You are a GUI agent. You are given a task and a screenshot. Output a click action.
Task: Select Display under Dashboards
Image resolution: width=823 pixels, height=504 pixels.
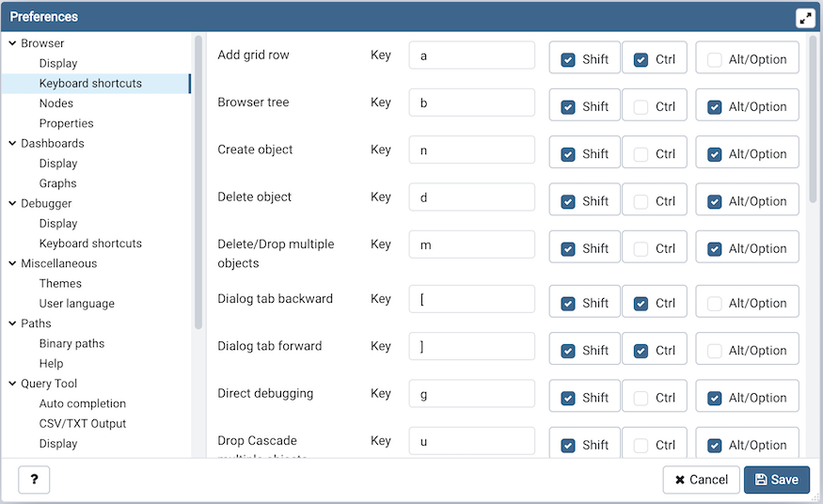(x=58, y=163)
